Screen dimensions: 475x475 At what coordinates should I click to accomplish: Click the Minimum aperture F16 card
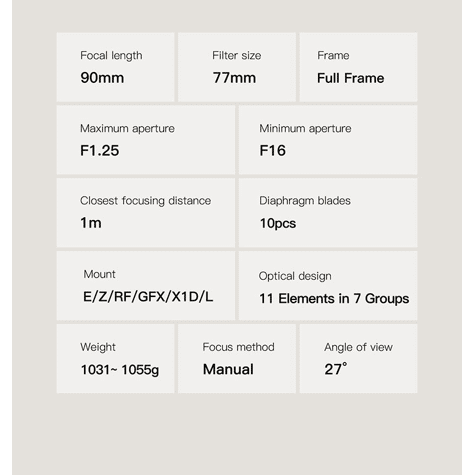click(x=328, y=140)
